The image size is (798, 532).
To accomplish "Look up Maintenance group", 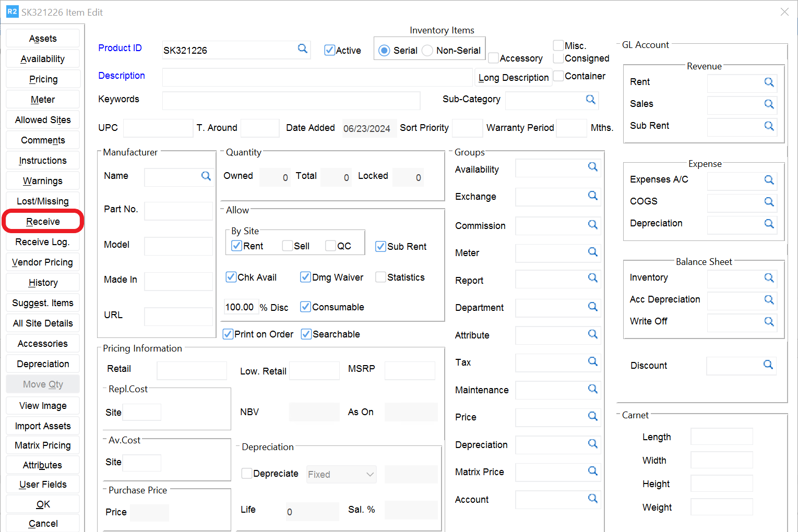I will [592, 389].
